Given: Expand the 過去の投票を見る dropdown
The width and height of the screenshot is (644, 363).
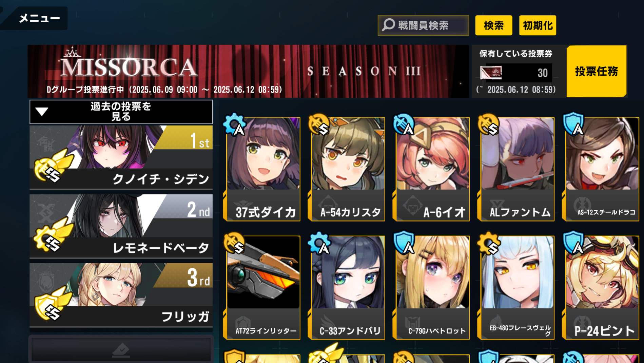Looking at the screenshot, I should 121,112.
